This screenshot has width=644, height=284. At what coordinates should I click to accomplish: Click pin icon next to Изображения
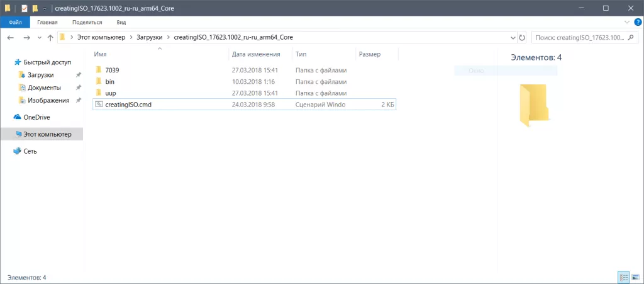[x=79, y=100]
